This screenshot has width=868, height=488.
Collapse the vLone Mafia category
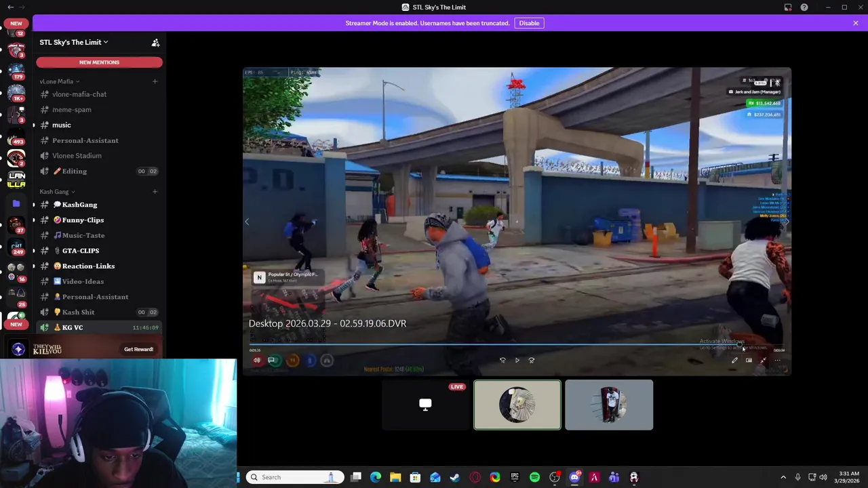pyautogui.click(x=59, y=81)
